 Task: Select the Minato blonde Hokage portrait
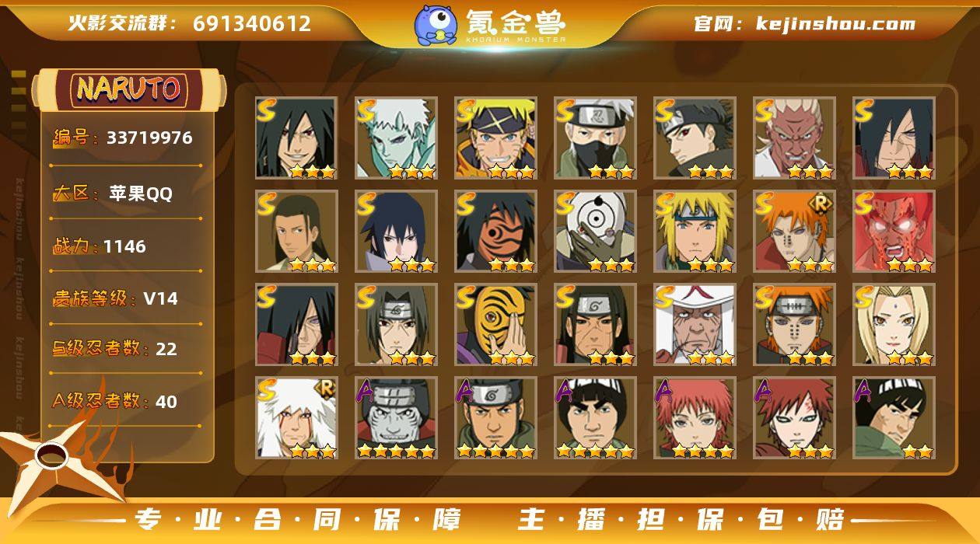click(x=695, y=231)
